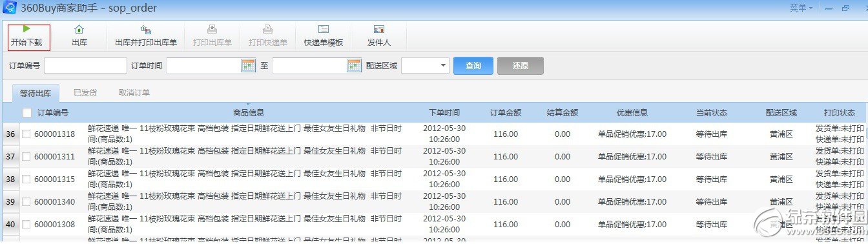Click the order start time field
Image resolution: width=868 pixels, height=244 pixels.
click(203, 65)
